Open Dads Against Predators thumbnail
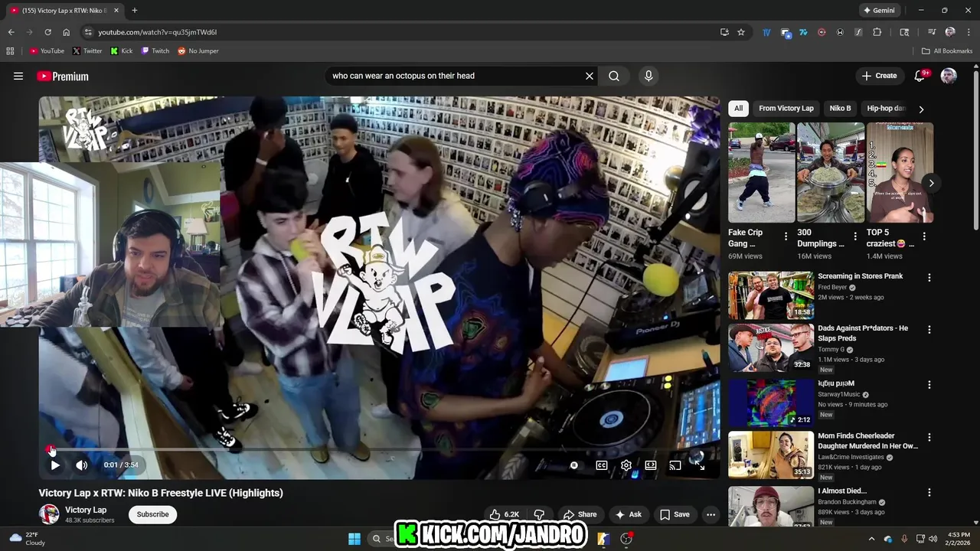This screenshot has width=980, height=551. pos(771,347)
